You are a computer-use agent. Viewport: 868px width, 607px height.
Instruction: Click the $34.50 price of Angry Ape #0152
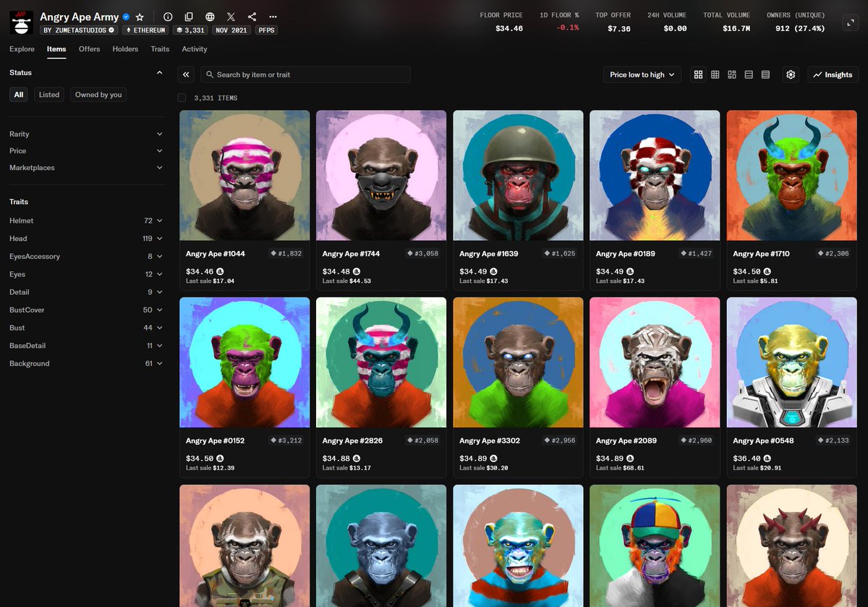[x=200, y=459]
